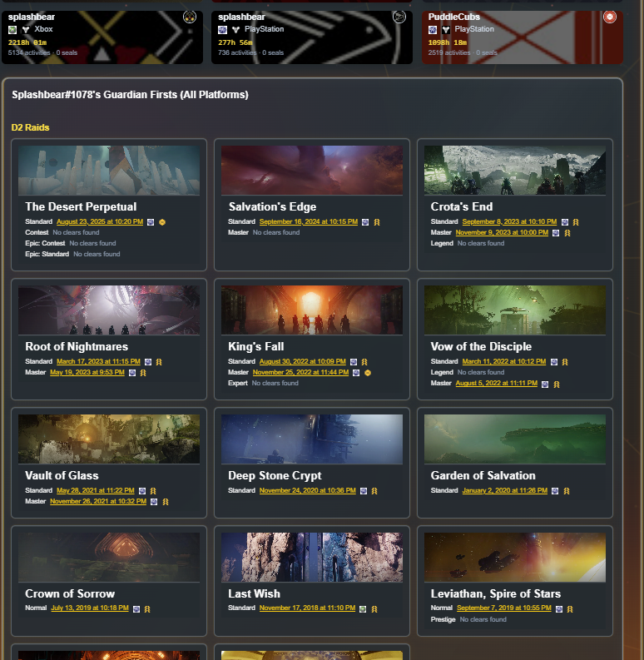Click the Crota's End raid banner image
This screenshot has height=660, width=644.
click(515, 171)
